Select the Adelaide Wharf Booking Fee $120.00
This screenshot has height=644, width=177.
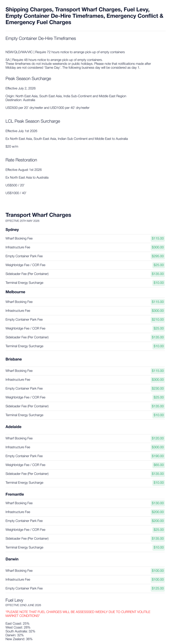[158, 438]
